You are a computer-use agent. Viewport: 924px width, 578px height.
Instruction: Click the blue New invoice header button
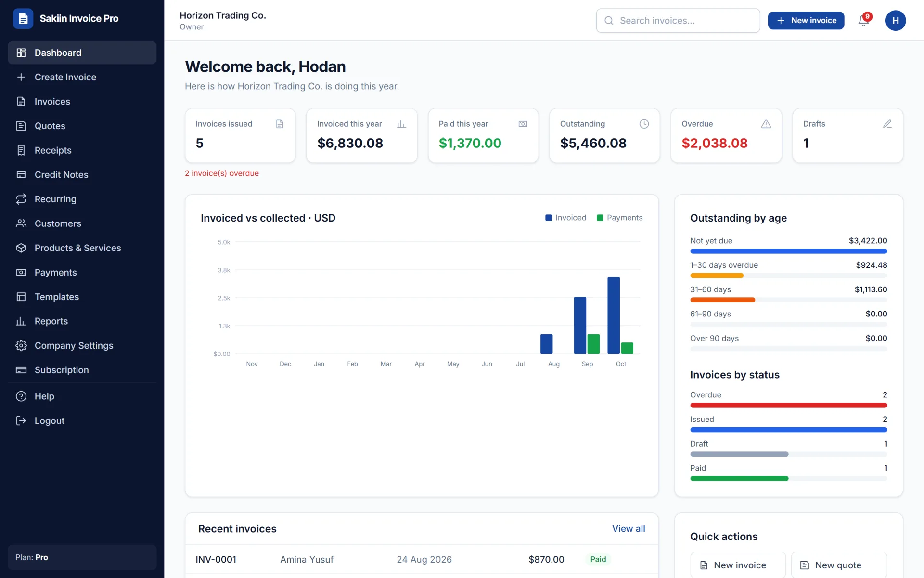coord(806,20)
